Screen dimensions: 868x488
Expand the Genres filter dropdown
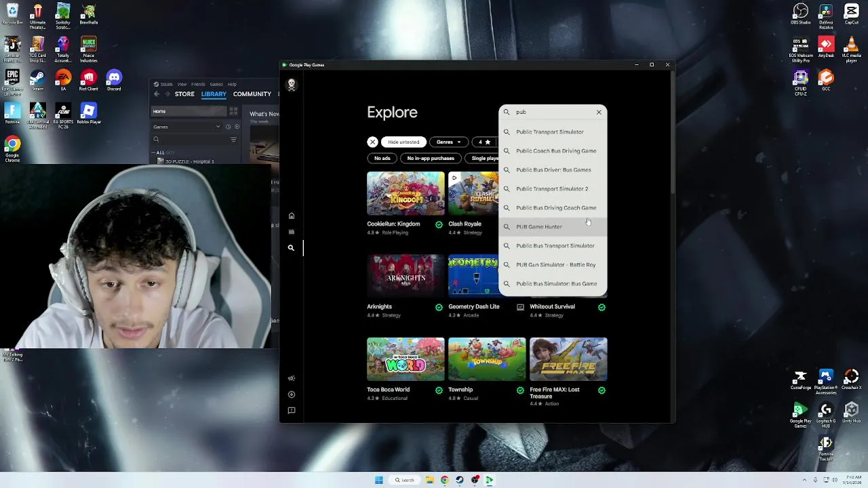(x=449, y=142)
